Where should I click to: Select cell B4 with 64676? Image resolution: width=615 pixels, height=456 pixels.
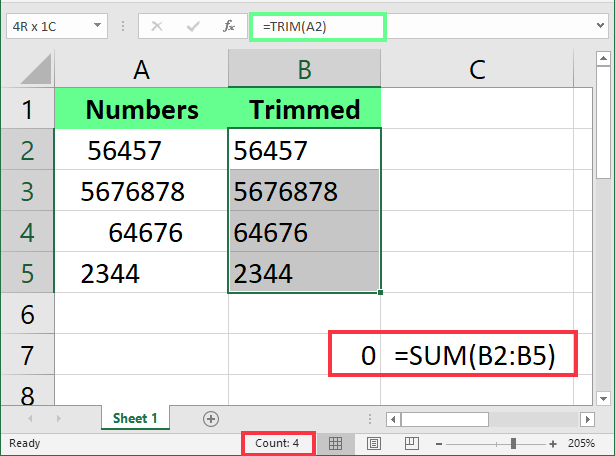click(x=304, y=232)
